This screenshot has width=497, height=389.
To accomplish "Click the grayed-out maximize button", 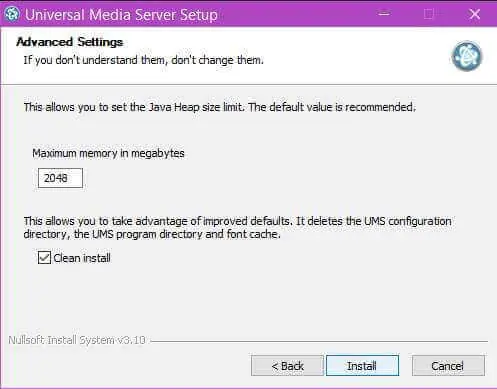I will tap(429, 14).
